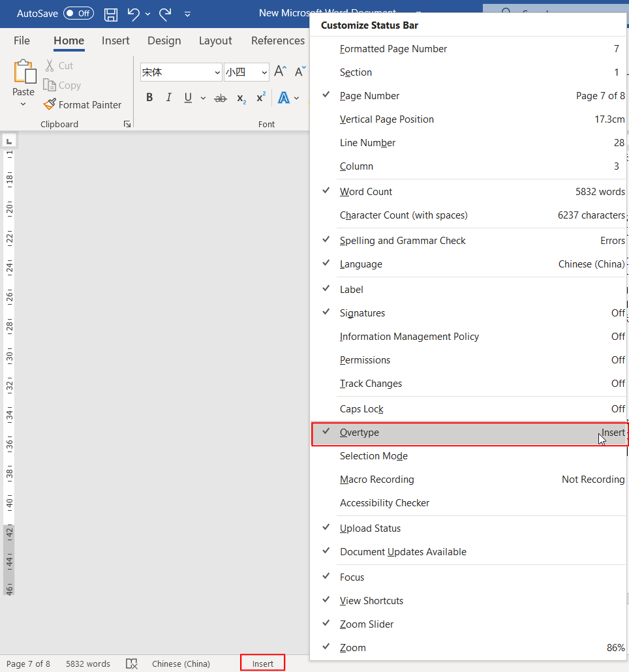Viewport: 629px width, 672px height.
Task: Select the Home tab
Action: (x=69, y=40)
